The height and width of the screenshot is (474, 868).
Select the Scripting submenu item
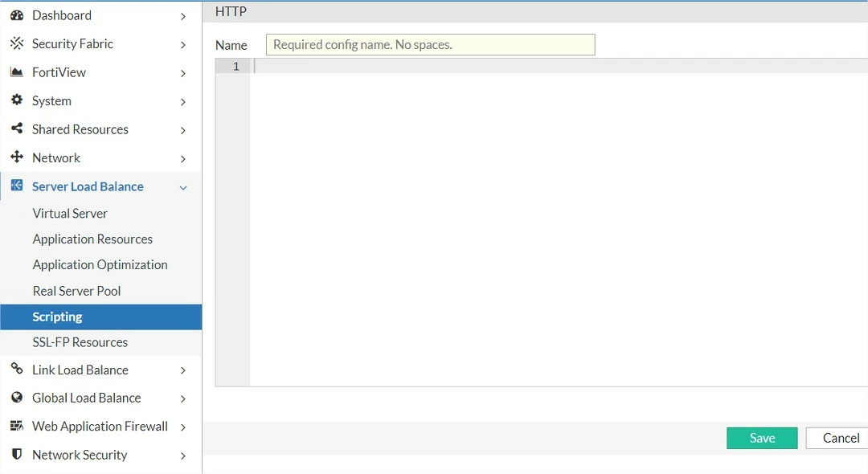[101, 317]
